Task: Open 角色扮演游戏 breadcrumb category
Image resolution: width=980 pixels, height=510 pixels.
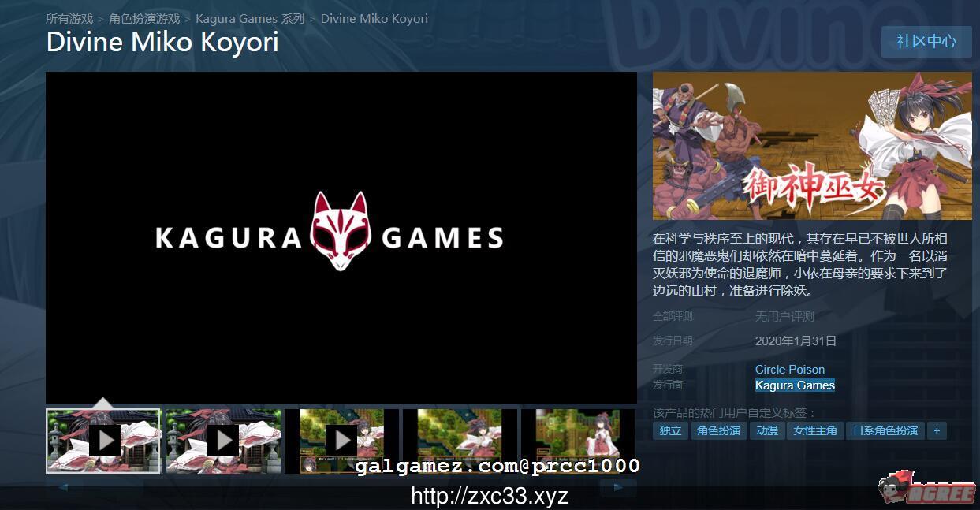Action: [x=144, y=18]
